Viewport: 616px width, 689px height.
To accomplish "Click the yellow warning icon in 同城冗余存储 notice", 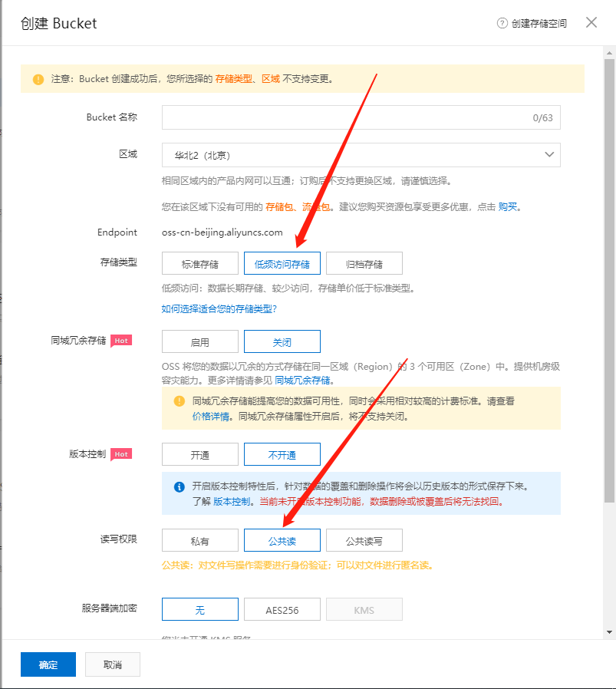I will click(x=180, y=401).
